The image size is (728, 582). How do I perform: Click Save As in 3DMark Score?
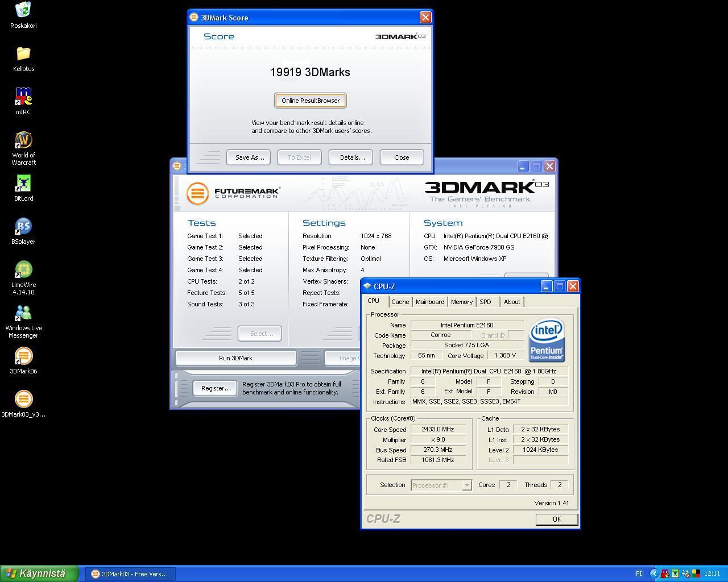(250, 157)
